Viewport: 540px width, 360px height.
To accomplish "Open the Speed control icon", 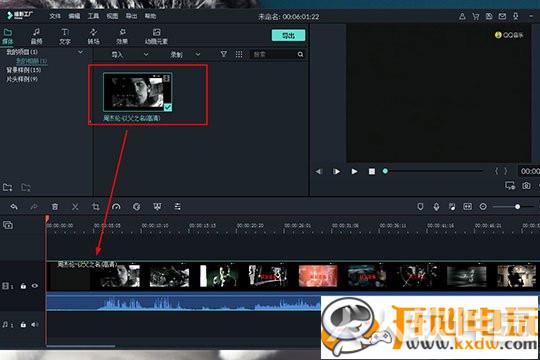I will (116, 207).
